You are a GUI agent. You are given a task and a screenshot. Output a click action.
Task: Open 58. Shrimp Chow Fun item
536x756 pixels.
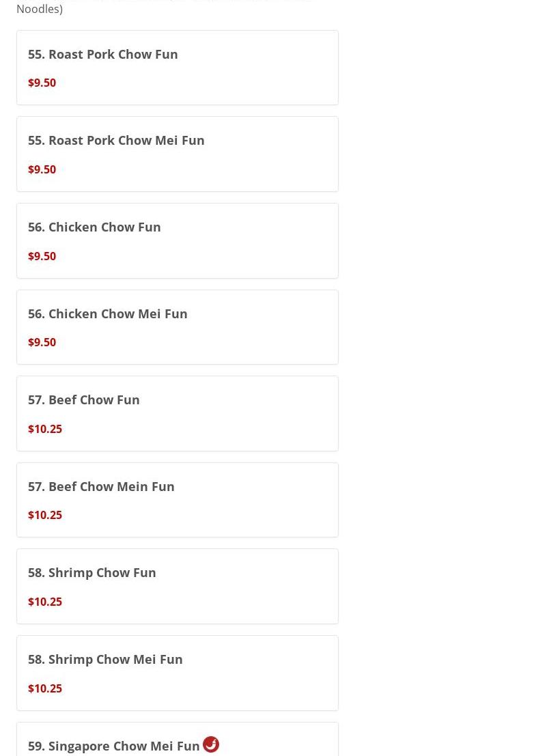[92, 572]
